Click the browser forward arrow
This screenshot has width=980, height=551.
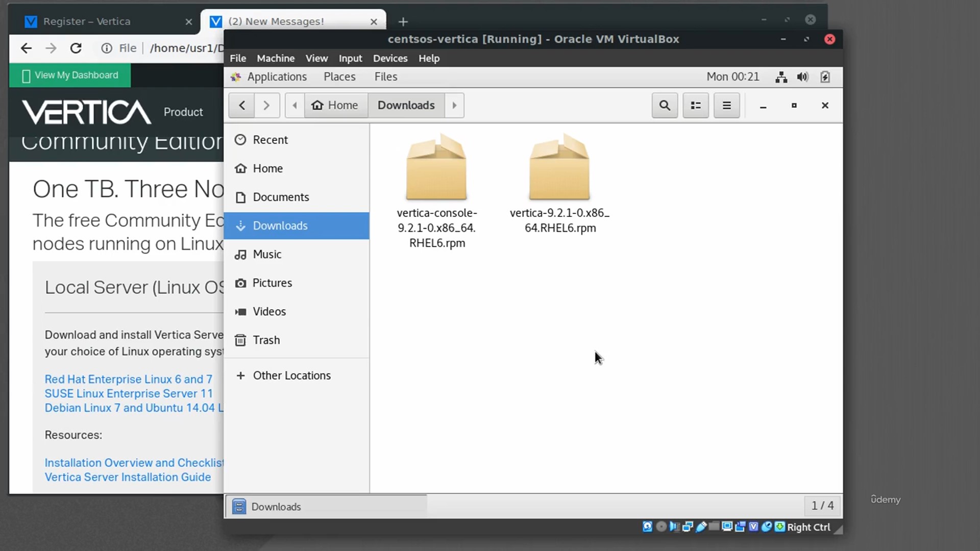pyautogui.click(x=51, y=48)
